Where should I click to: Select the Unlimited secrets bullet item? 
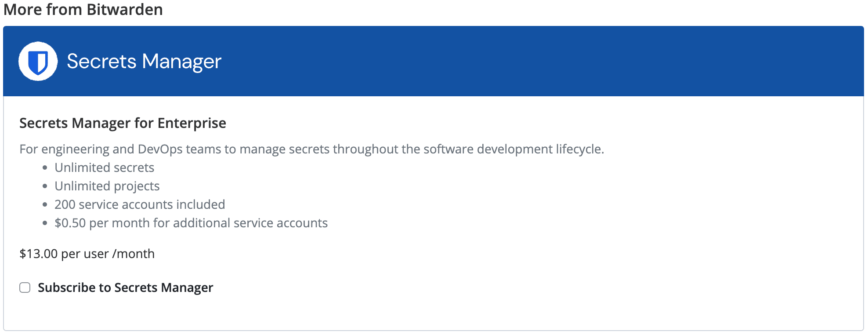(104, 167)
